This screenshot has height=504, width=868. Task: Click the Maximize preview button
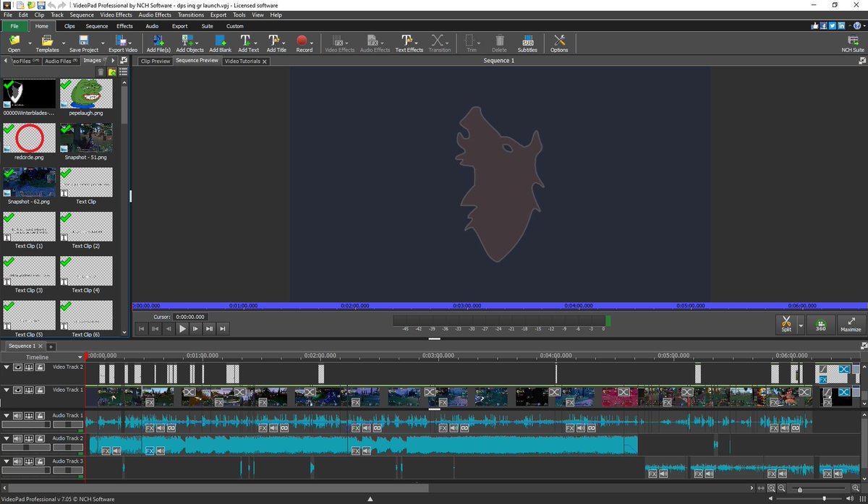851,325
